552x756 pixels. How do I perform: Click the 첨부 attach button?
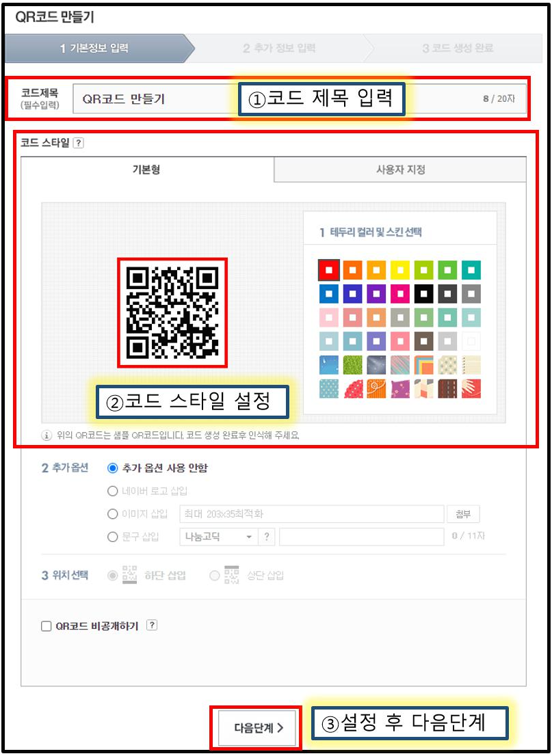[463, 514]
